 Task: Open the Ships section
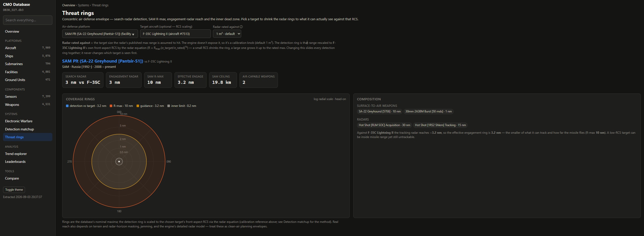click(x=28, y=56)
